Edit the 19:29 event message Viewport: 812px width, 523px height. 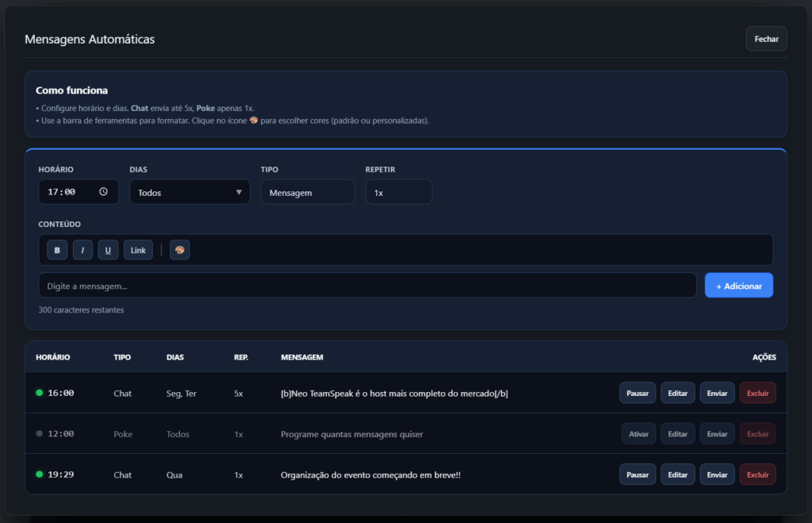point(677,474)
